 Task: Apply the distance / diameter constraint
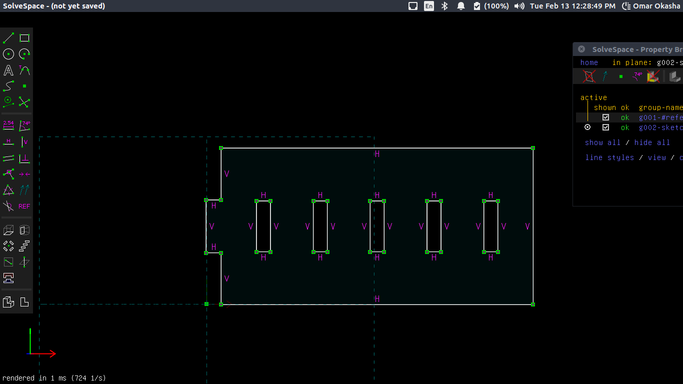(x=8, y=126)
